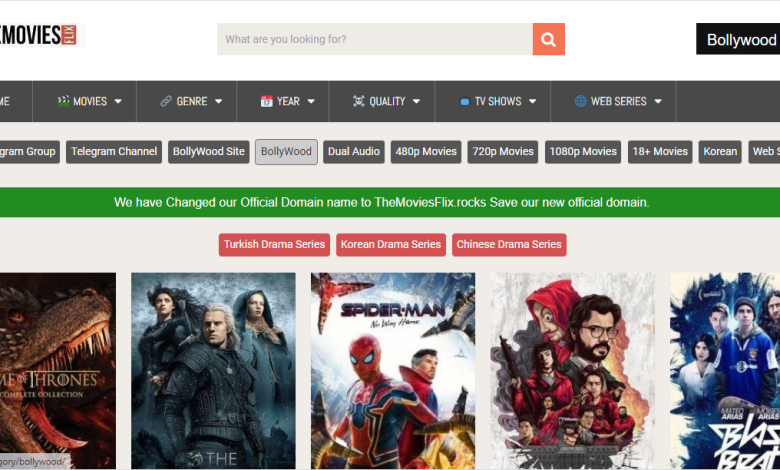Open the MOVIES menu label
This screenshot has height=470, width=780.
pos(90,101)
